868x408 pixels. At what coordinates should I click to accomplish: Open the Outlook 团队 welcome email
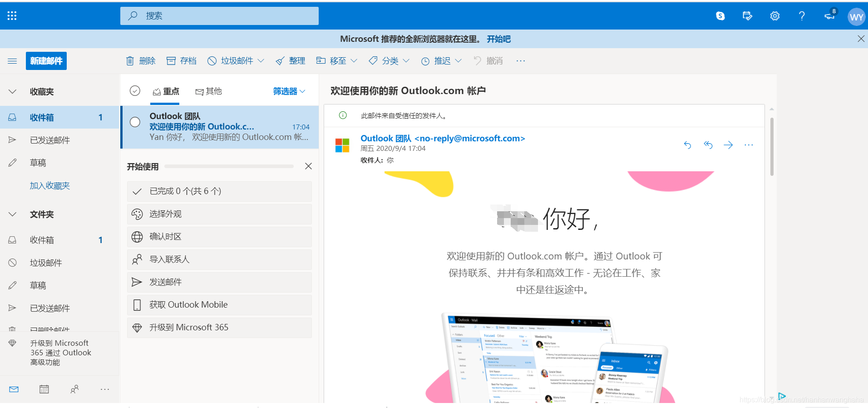tap(220, 127)
